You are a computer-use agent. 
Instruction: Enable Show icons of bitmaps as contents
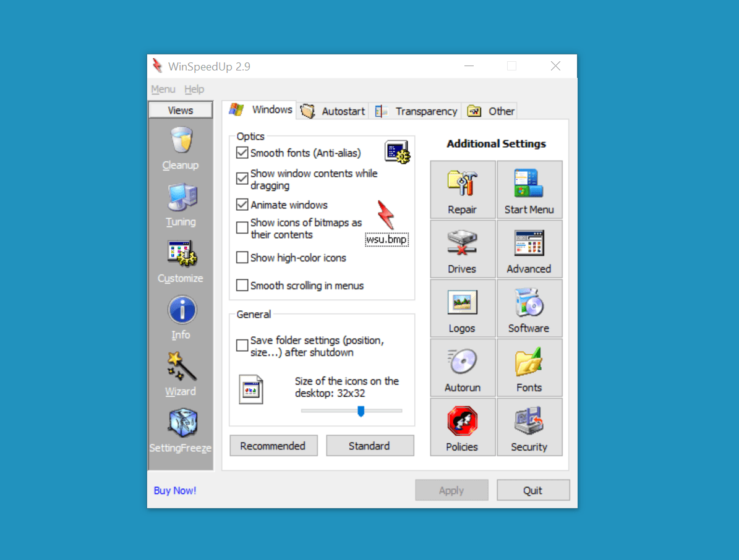pyautogui.click(x=242, y=228)
